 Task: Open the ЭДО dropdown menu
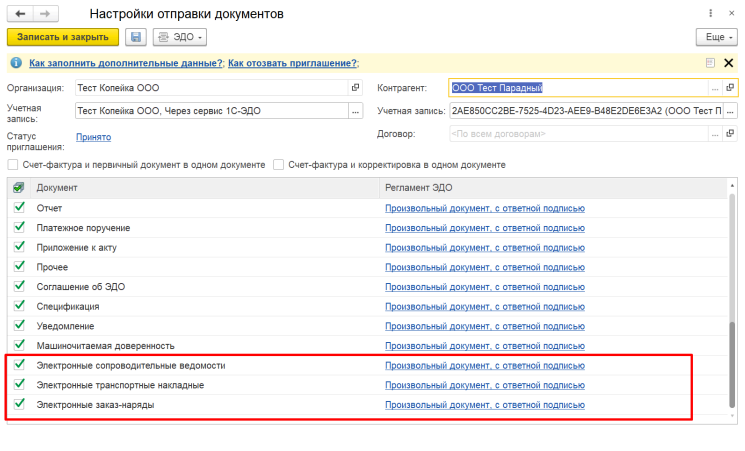click(180, 37)
